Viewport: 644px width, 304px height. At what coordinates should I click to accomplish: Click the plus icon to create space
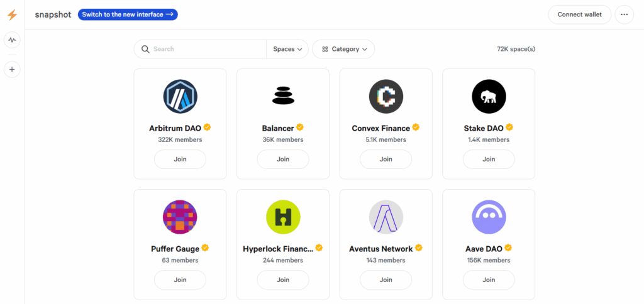click(13, 70)
